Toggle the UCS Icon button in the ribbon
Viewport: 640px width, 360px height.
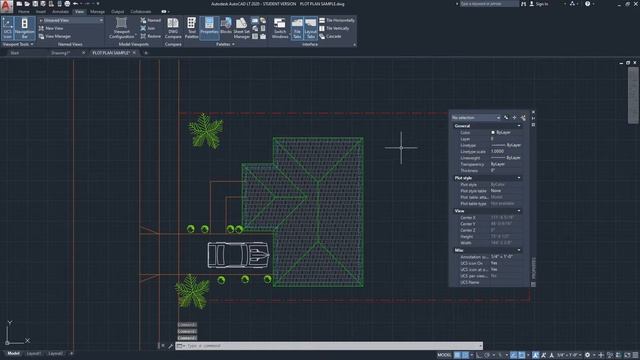click(x=7, y=28)
